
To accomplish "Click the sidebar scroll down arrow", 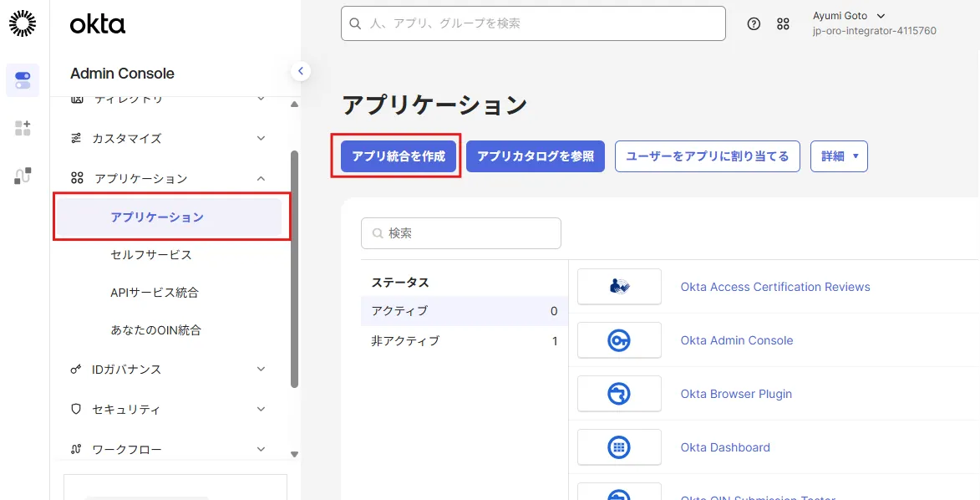I will [x=295, y=454].
